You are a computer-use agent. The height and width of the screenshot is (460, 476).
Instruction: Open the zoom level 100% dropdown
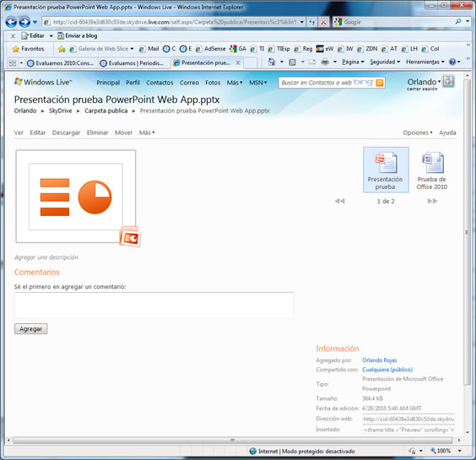pyautogui.click(x=460, y=451)
